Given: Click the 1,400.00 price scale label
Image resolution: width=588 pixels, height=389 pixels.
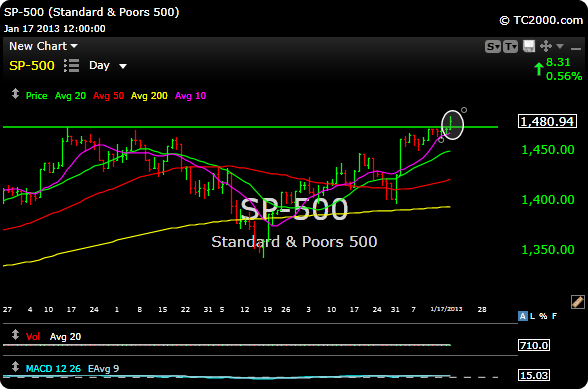Looking at the screenshot, I should (x=548, y=200).
